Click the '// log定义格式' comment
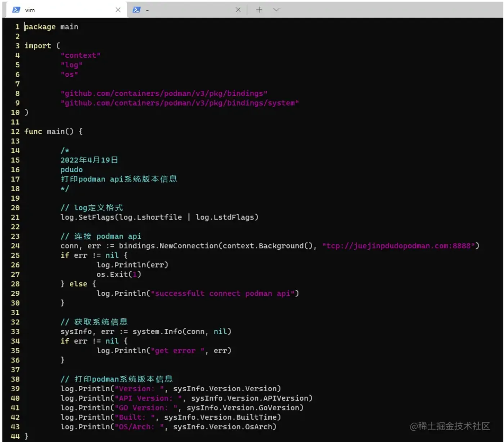This screenshot has width=504, height=442. 92,208
